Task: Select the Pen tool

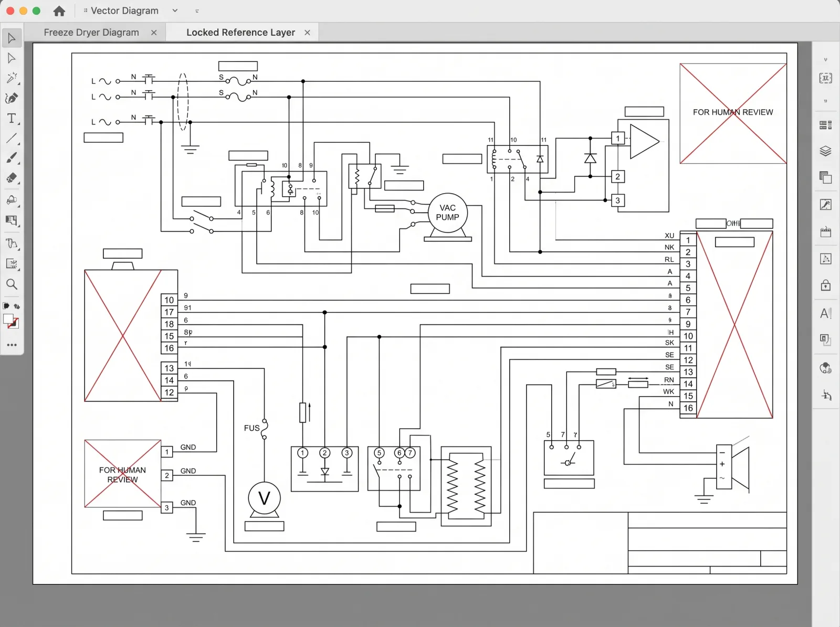Action: [x=12, y=98]
